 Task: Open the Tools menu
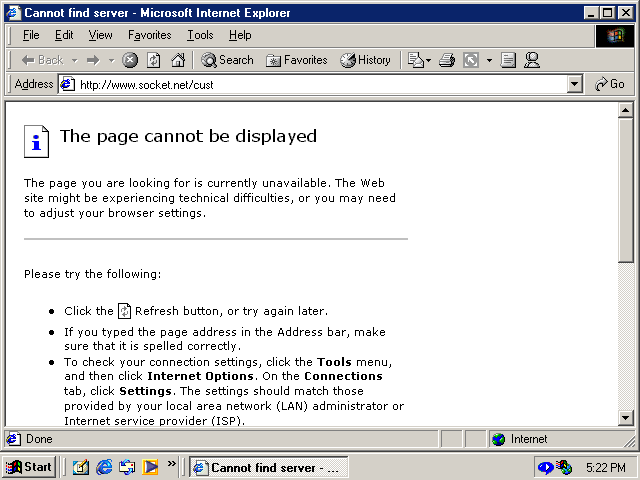(x=200, y=36)
